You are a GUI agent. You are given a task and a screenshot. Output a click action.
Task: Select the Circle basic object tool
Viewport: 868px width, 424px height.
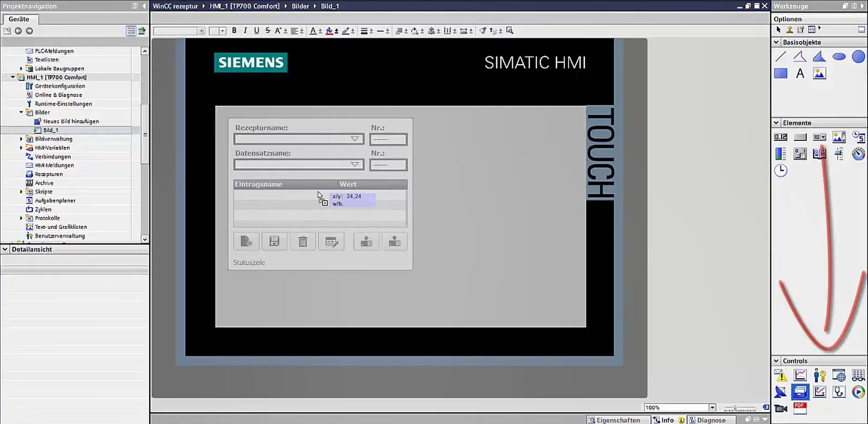pyautogui.click(x=858, y=56)
